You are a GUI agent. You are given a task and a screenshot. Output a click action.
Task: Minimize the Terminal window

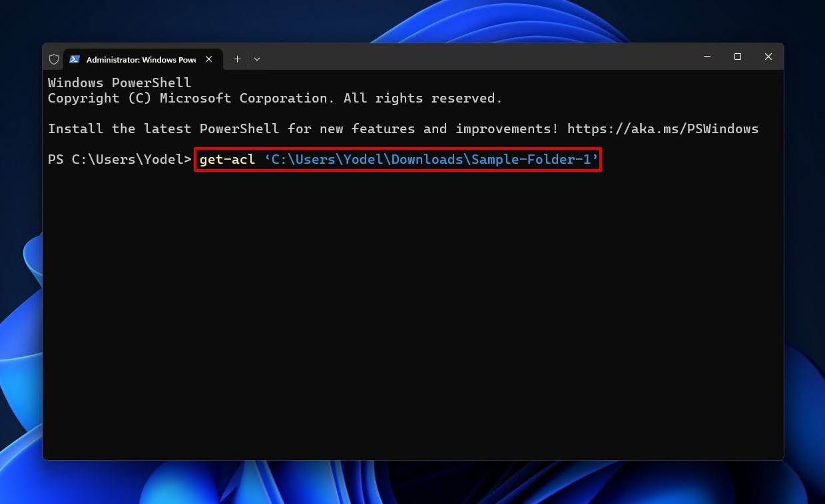[x=707, y=57]
